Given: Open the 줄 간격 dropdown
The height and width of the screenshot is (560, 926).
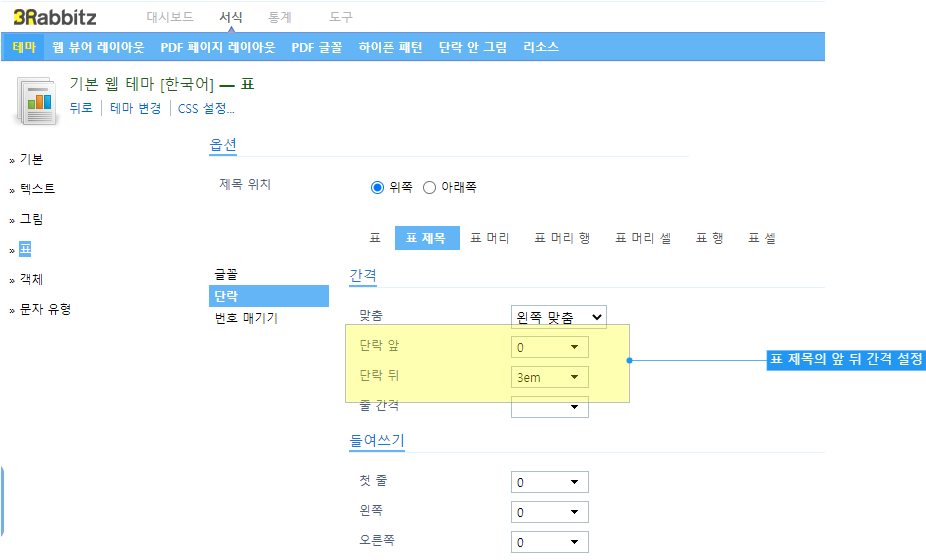Looking at the screenshot, I should tap(550, 407).
